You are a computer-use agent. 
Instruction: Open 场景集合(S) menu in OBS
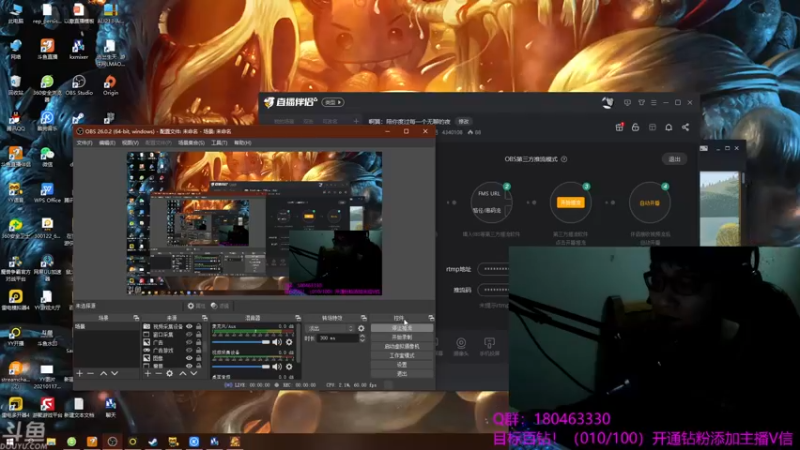tap(191, 143)
